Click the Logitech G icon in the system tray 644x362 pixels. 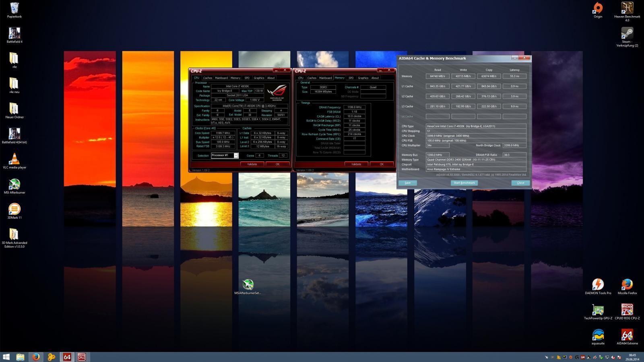[576, 357]
